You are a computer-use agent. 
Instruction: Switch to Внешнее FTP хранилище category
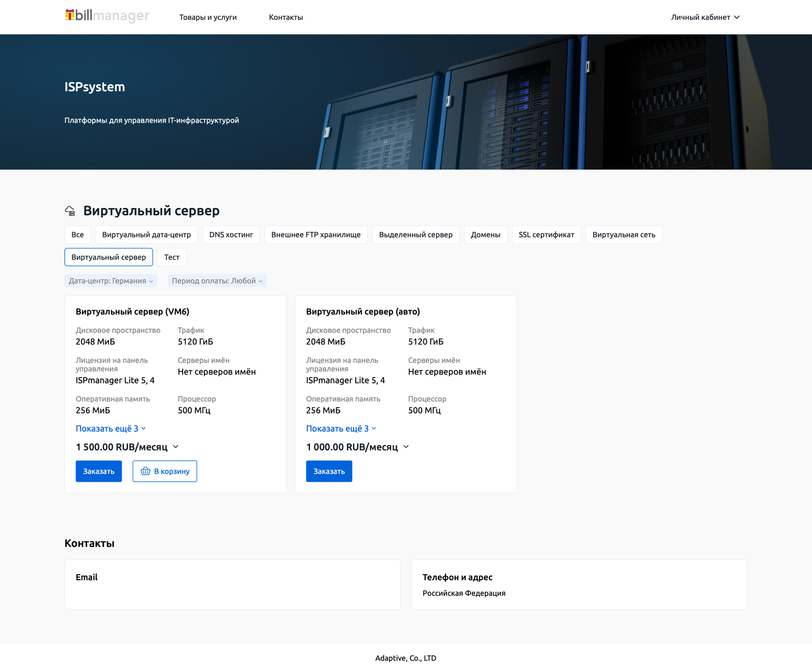pos(316,235)
